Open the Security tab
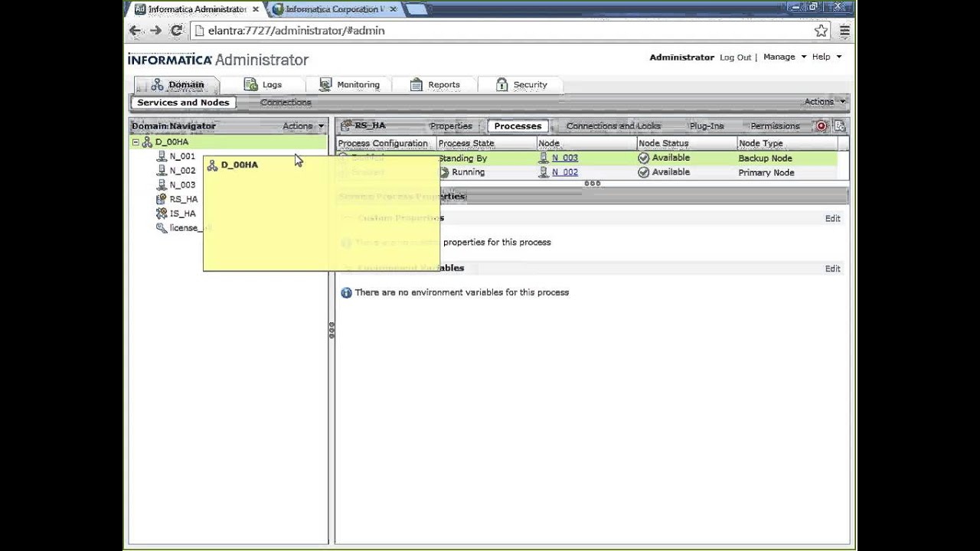The image size is (980, 551). pyautogui.click(x=521, y=85)
